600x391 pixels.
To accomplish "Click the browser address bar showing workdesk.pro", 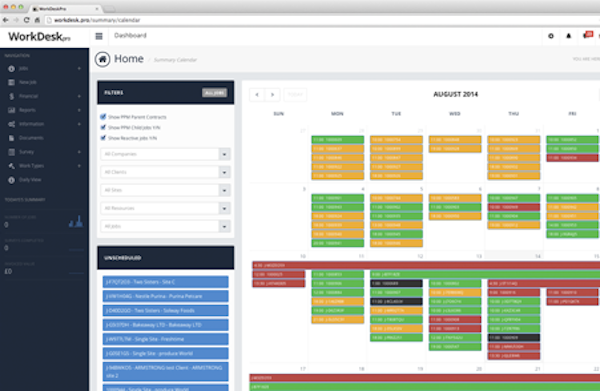I will 321,20.
